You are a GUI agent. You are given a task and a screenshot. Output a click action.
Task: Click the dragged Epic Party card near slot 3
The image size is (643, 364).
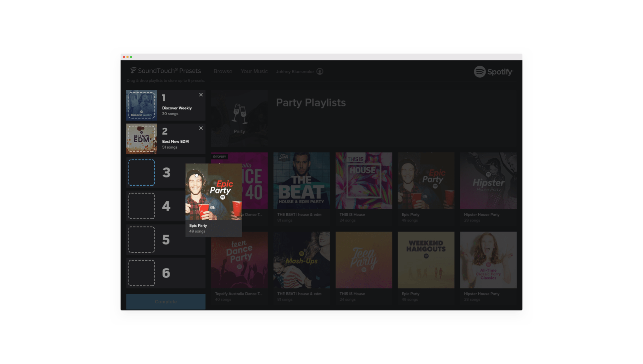[x=214, y=200]
